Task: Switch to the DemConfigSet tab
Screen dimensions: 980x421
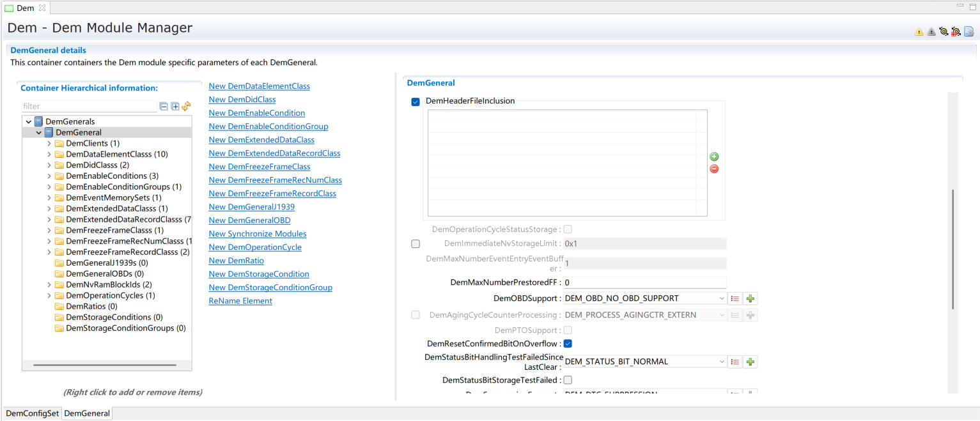Action: pos(32,413)
